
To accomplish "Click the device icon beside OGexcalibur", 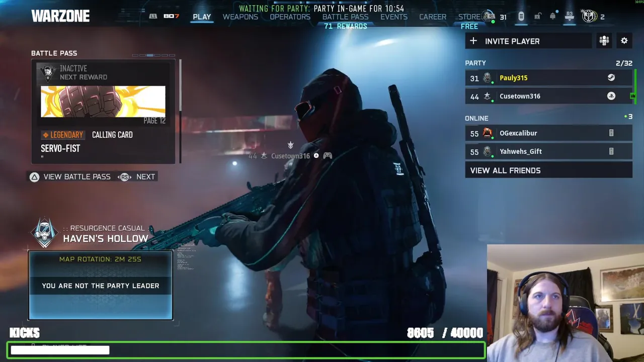I will 611,133.
